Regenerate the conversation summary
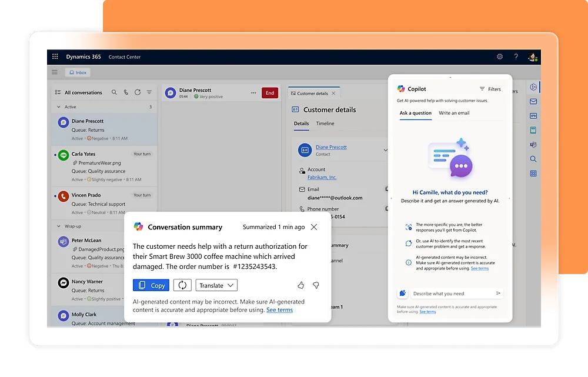Image resolution: width=588 pixels, height=377 pixels. click(x=182, y=285)
